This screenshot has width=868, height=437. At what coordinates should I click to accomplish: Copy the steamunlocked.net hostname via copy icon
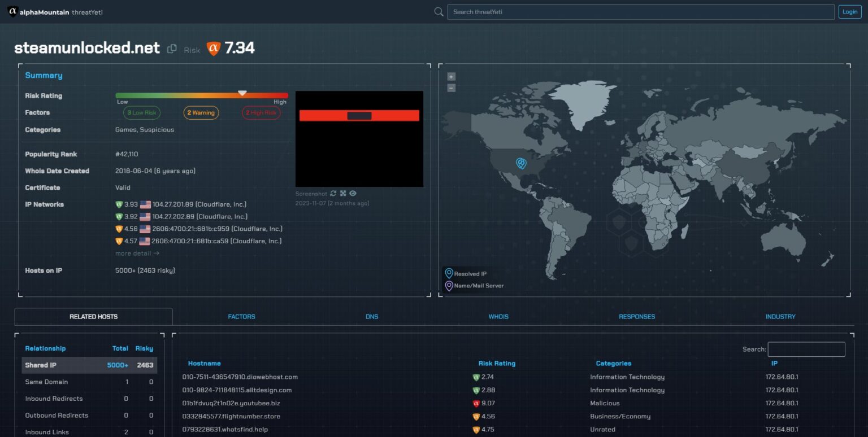tap(172, 49)
